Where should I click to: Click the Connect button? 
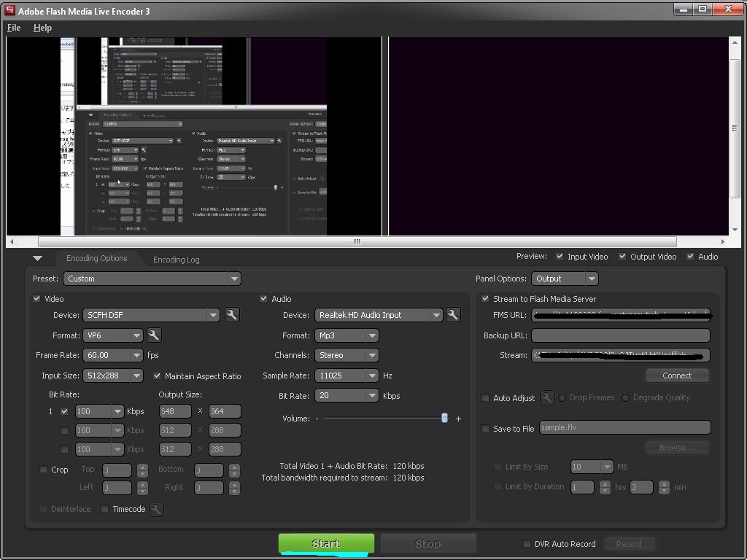click(x=677, y=376)
